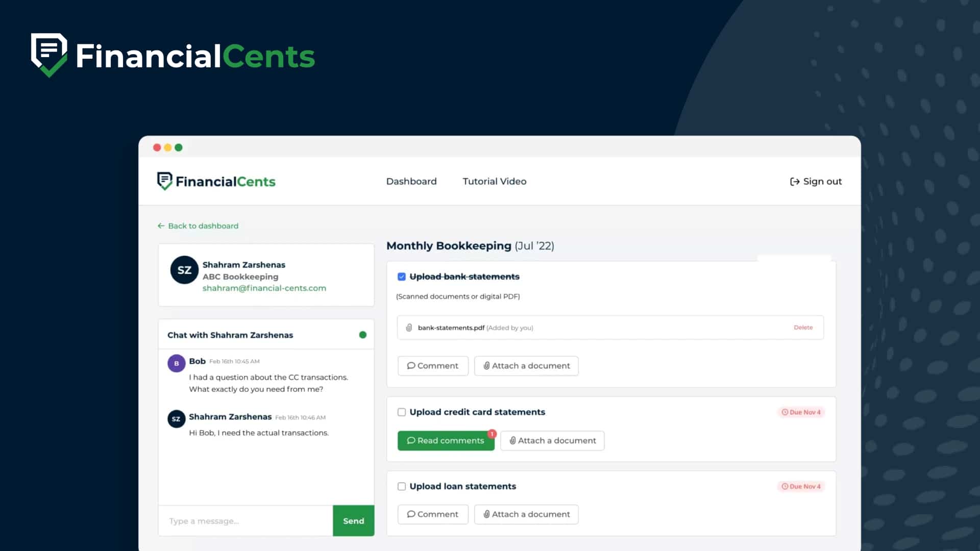Click Bob's purple B avatar
Image resolution: width=980 pixels, height=551 pixels.
coord(176,363)
